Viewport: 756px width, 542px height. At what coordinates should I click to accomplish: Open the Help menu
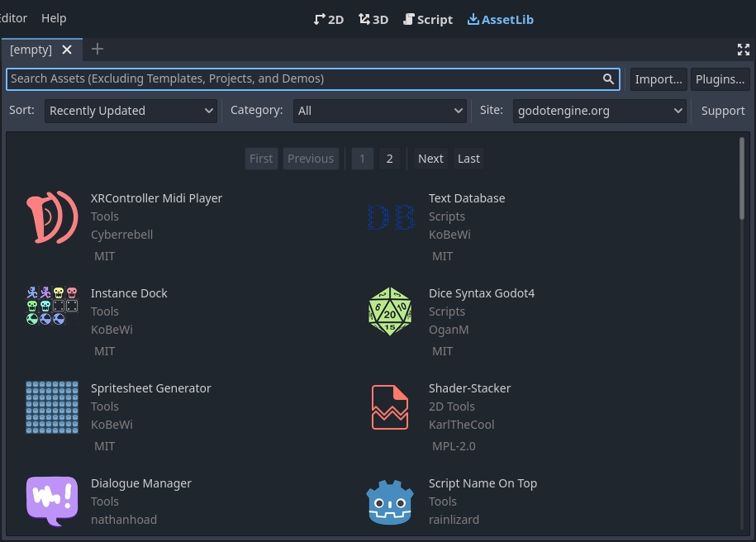(x=53, y=17)
